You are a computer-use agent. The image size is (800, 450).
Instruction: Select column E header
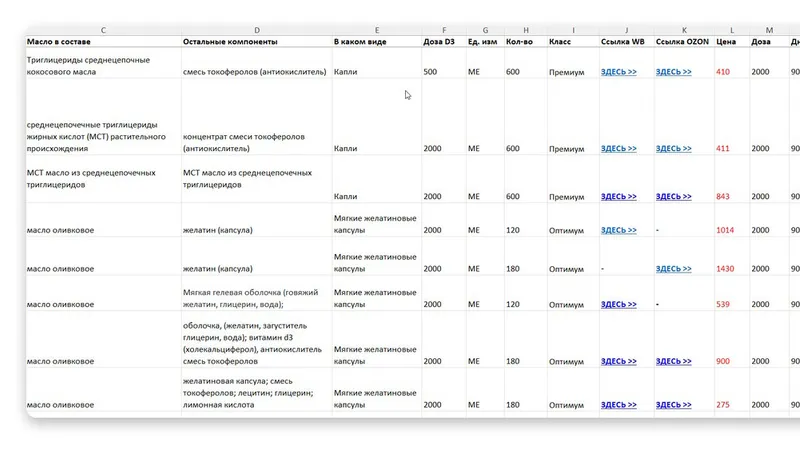point(377,30)
